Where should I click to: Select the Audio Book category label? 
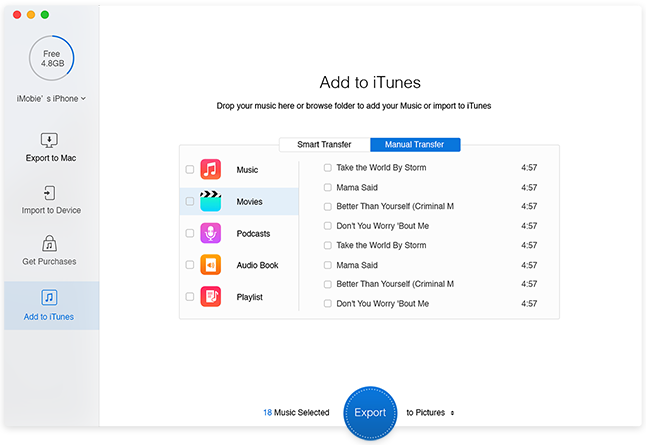257,265
